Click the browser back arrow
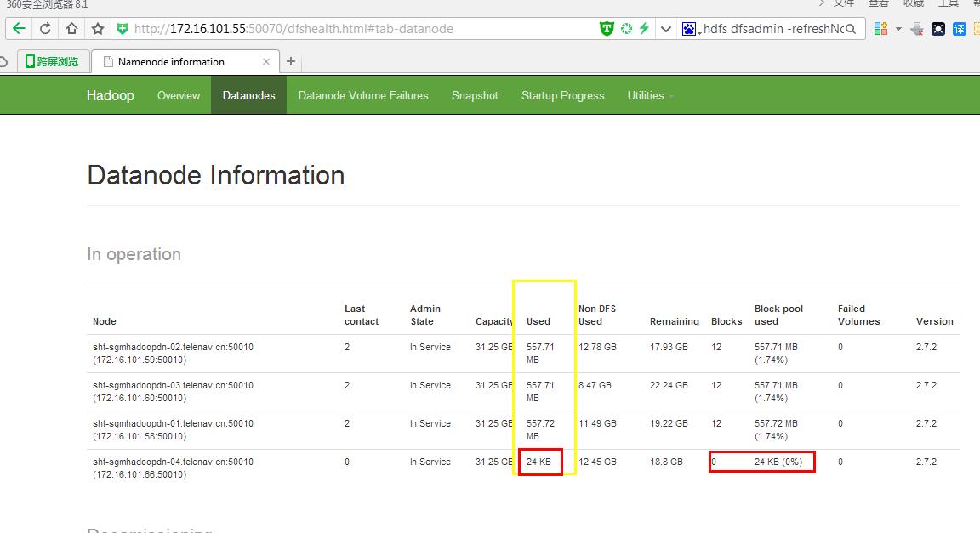 19,29
